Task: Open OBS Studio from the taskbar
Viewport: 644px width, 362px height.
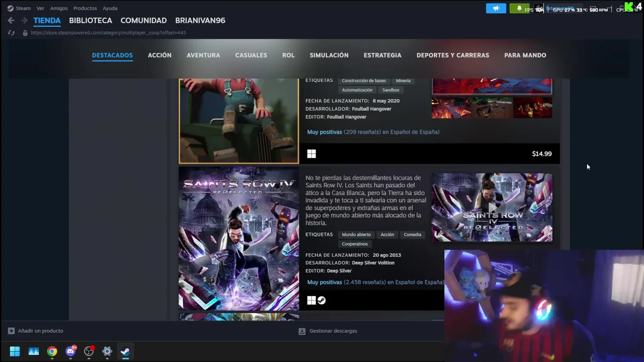Action: 89,351
